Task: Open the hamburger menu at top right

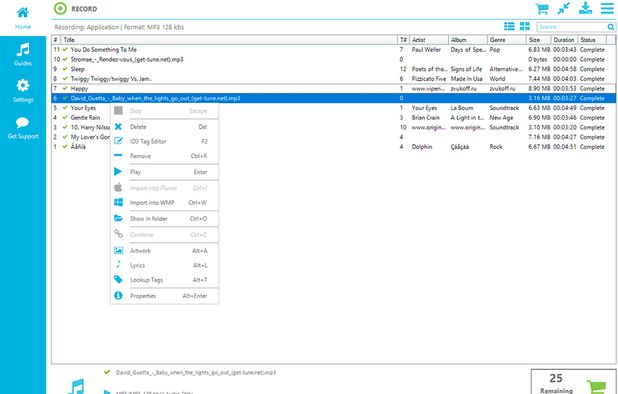Action: click(607, 8)
